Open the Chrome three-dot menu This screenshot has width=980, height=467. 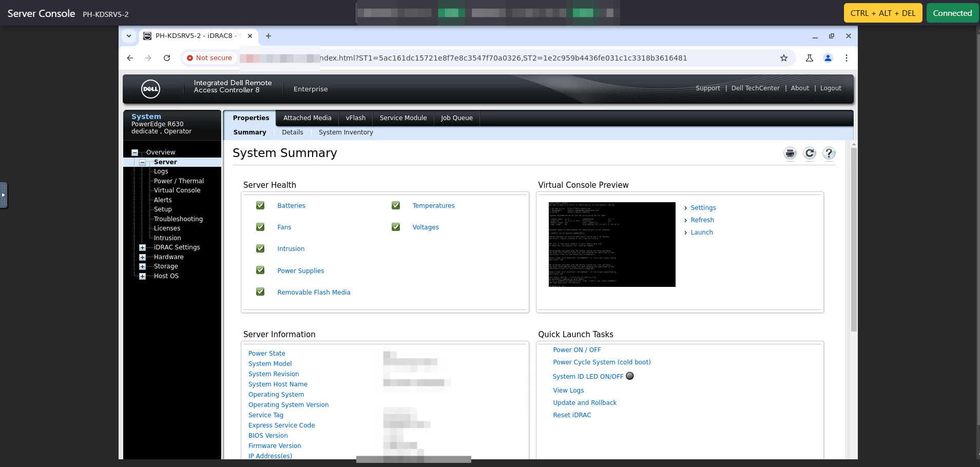coord(847,58)
